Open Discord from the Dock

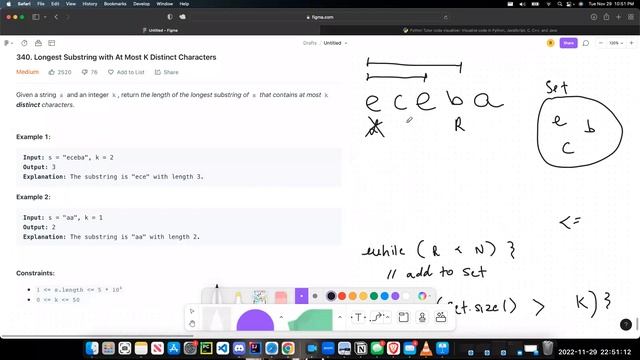(x=239, y=348)
